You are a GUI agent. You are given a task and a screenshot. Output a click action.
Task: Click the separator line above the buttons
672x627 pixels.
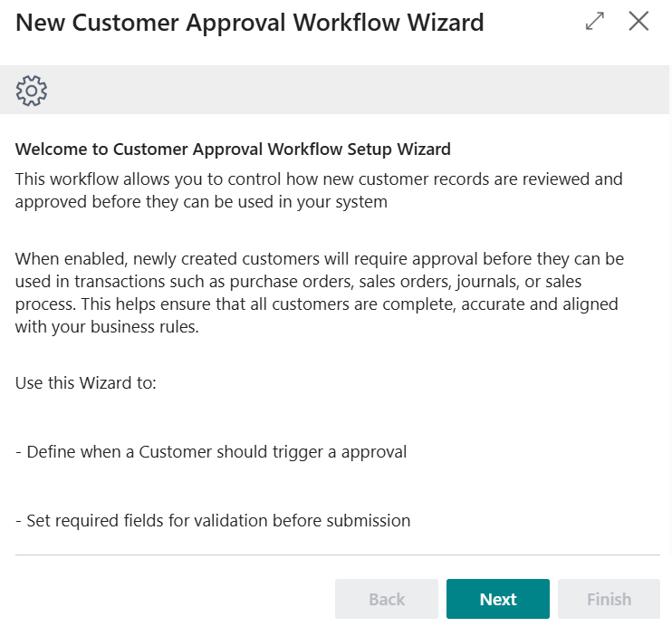tap(337, 555)
